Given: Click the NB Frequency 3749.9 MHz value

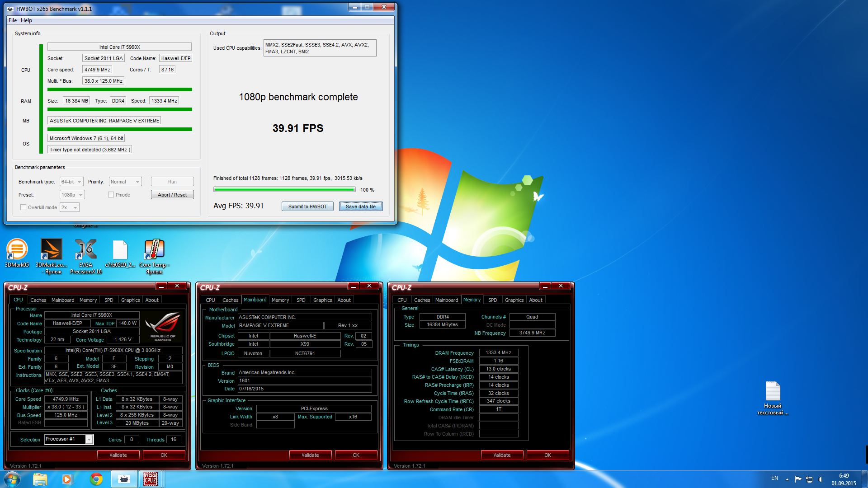Looking at the screenshot, I should 532,333.
